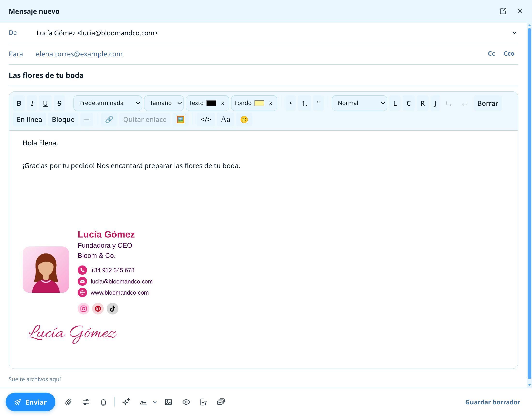Toggle underline formatting button
This screenshot has width=532, height=416.
click(x=45, y=103)
